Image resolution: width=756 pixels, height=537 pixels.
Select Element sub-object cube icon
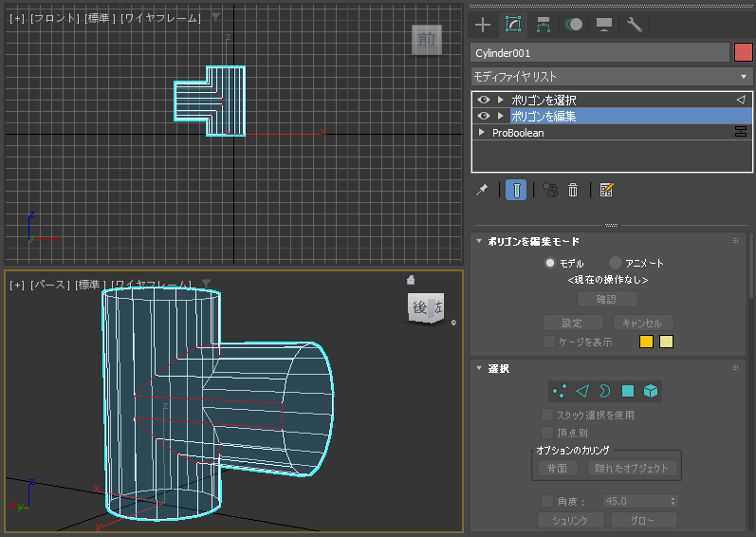click(x=651, y=391)
